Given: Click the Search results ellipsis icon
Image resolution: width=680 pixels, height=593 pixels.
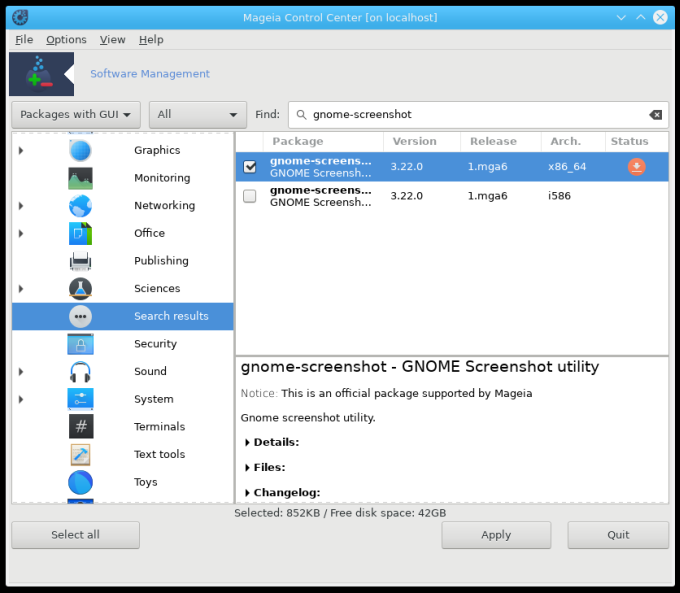Looking at the screenshot, I should 80,316.
